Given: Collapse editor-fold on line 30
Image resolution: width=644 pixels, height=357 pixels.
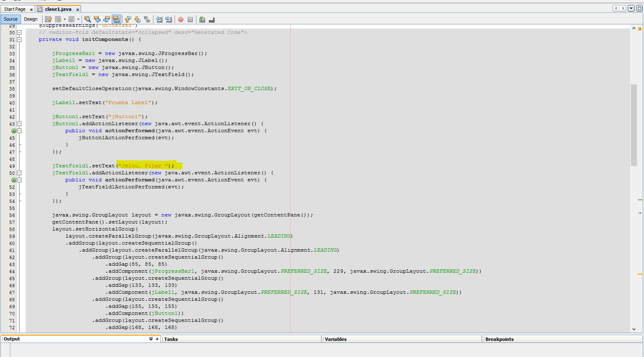Looking at the screenshot, I should tap(19, 33).
